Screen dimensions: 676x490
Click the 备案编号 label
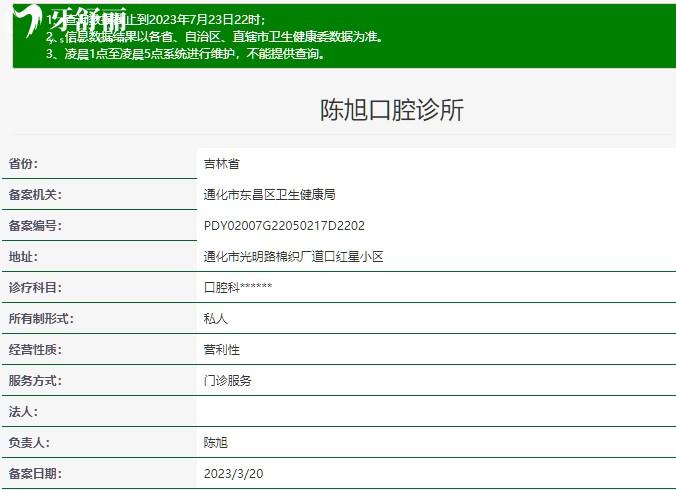pyautogui.click(x=35, y=226)
